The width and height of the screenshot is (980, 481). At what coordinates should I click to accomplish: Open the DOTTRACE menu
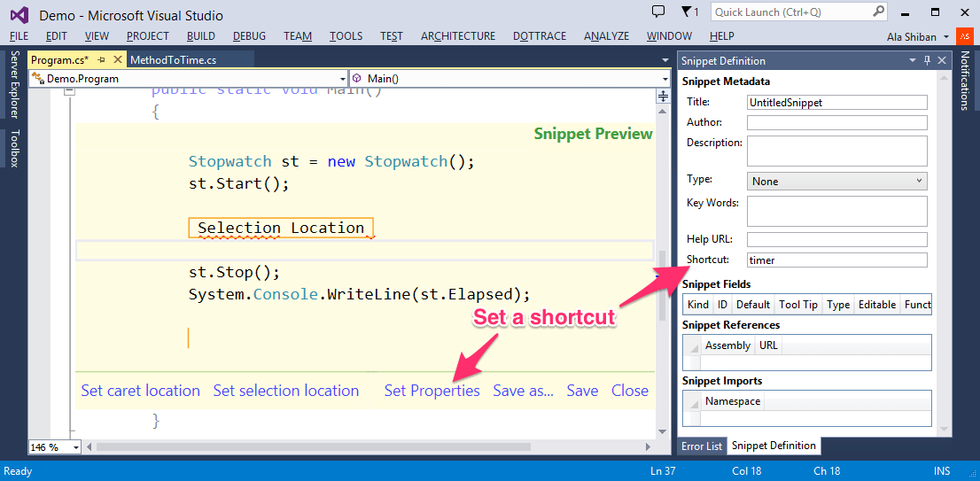[540, 36]
